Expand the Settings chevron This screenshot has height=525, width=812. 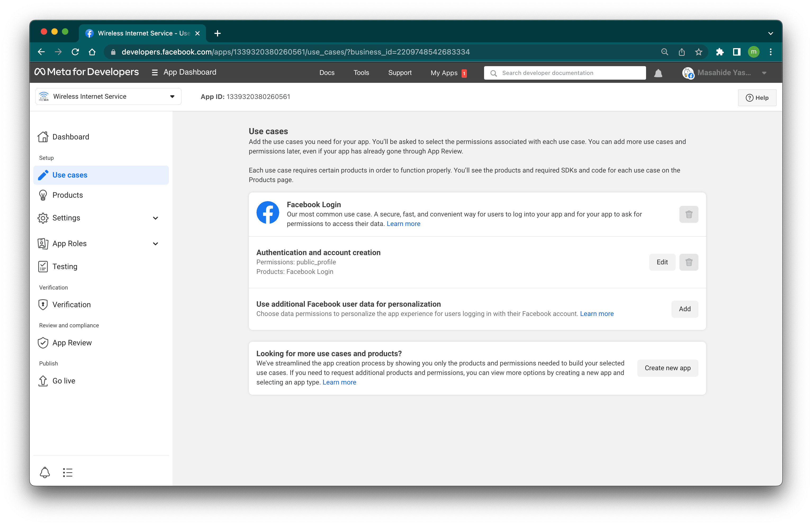[x=155, y=218]
